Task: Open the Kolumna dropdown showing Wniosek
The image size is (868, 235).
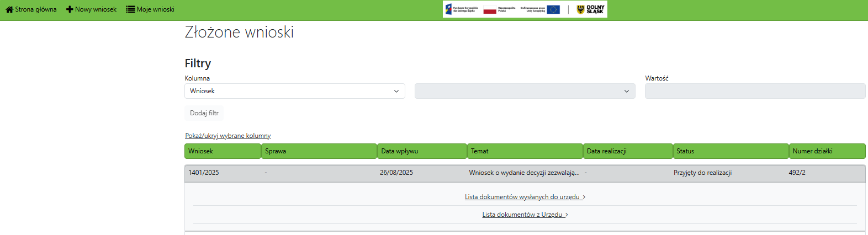Action: (294, 91)
